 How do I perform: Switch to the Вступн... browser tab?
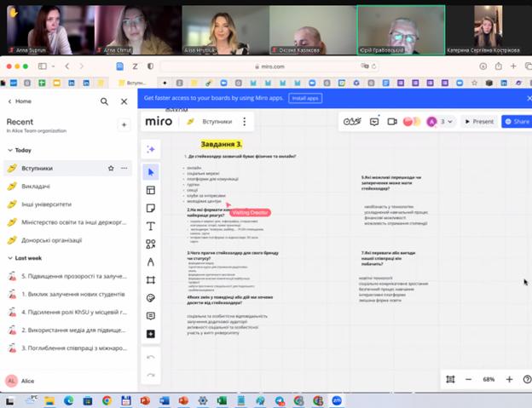(133, 83)
